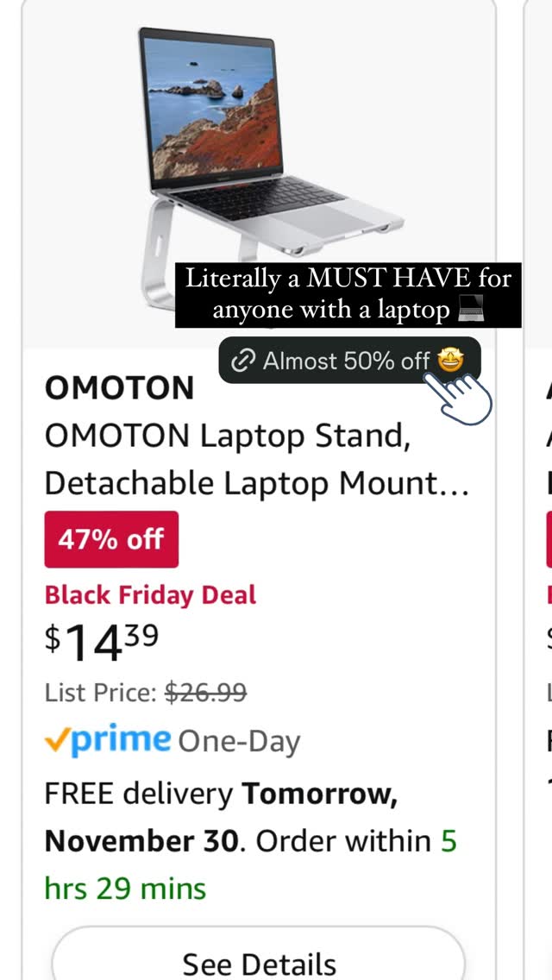Click the One-Day shipping label
This screenshot has height=980, width=552.
(240, 742)
